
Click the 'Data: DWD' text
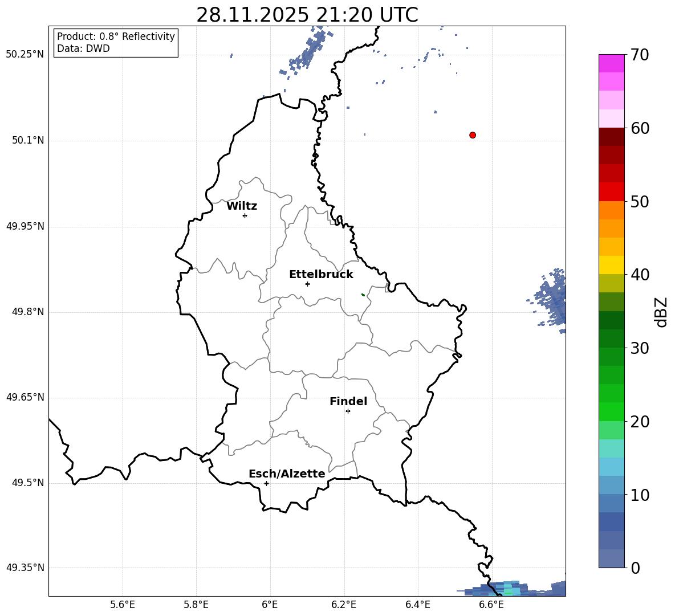[83, 48]
